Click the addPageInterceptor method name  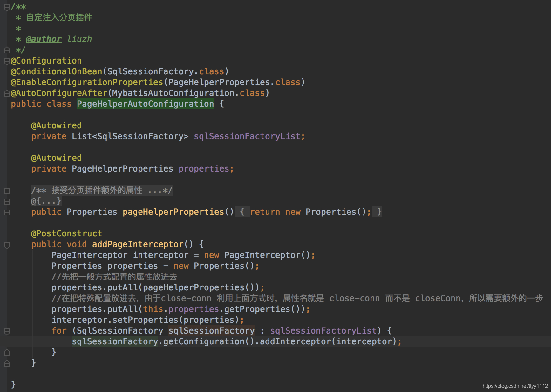[138, 244]
